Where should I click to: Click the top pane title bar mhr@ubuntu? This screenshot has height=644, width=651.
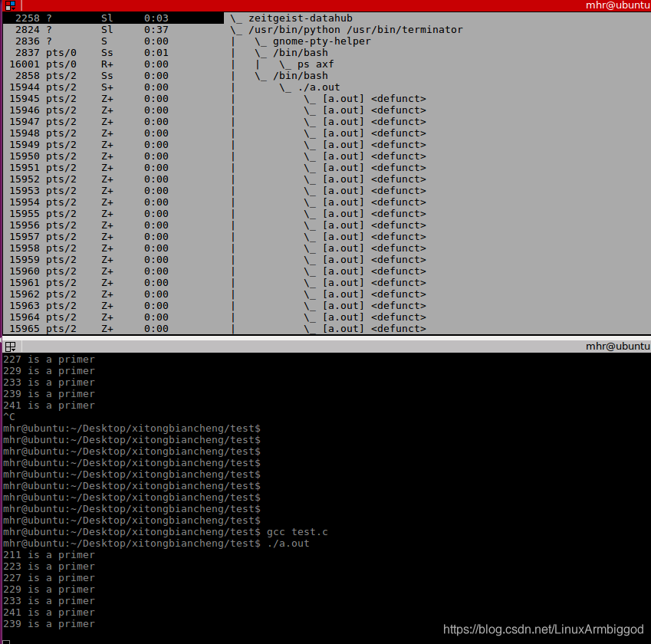618,5
